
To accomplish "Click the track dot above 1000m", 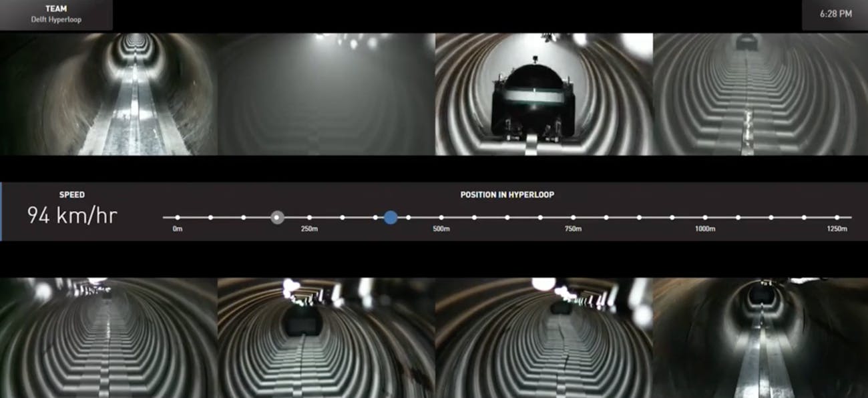I will coord(705,217).
